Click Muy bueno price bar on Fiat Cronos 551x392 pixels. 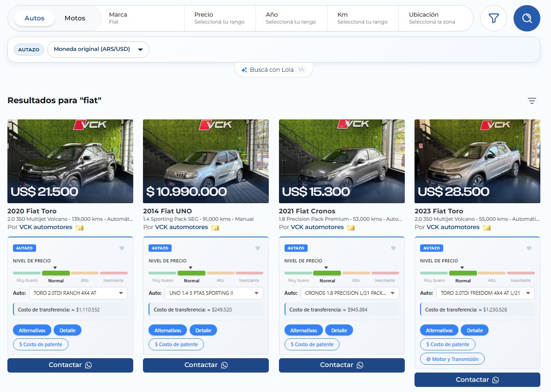click(x=298, y=273)
